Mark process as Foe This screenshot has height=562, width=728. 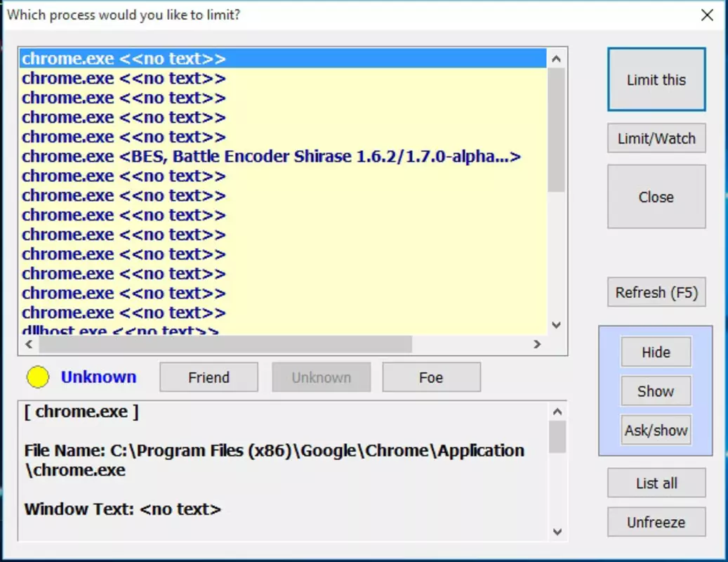(x=431, y=377)
